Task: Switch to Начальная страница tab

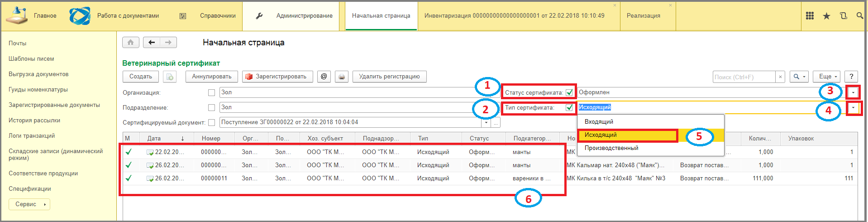Action: coord(381,16)
